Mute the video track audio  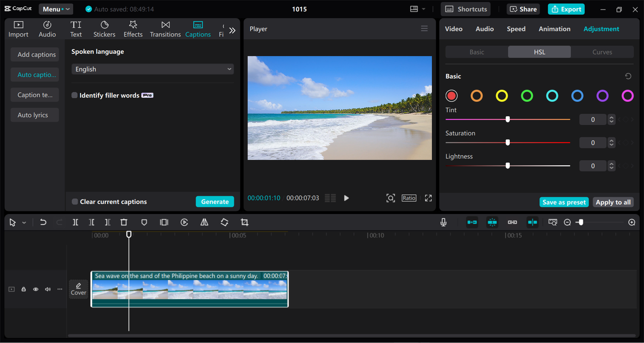(x=48, y=289)
